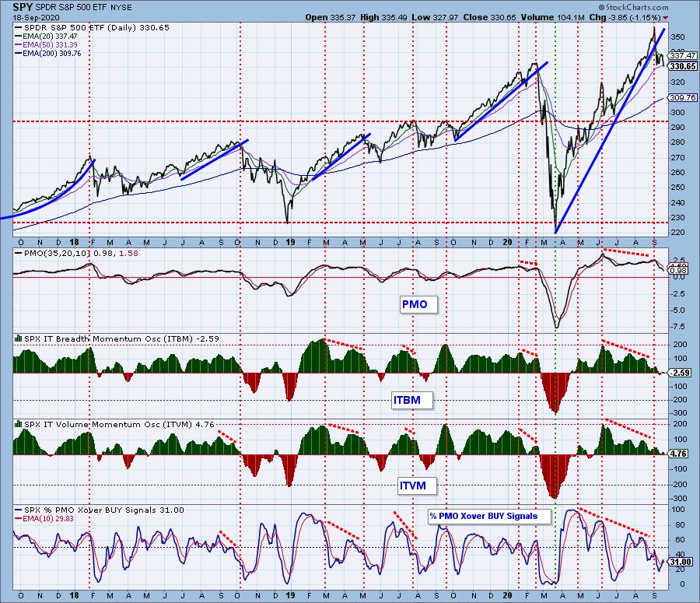Click the 31.00 value tag on right axis
The image size is (700, 603).
(x=681, y=562)
